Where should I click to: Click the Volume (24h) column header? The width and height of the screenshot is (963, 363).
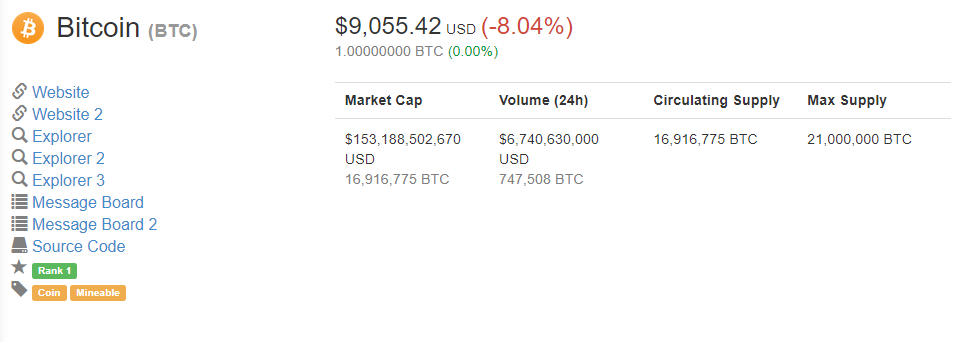pos(544,101)
